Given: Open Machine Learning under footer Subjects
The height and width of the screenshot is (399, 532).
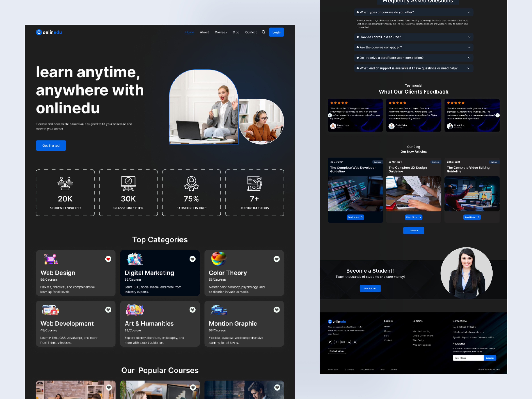Looking at the screenshot, I should click(x=421, y=331).
